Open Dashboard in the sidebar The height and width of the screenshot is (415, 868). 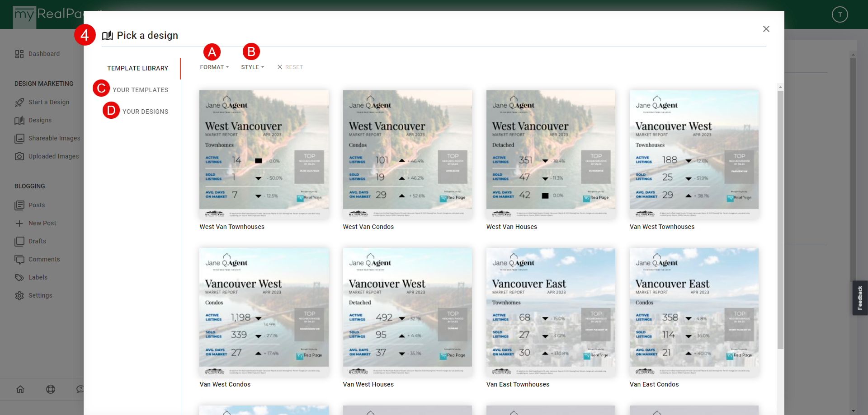point(44,54)
